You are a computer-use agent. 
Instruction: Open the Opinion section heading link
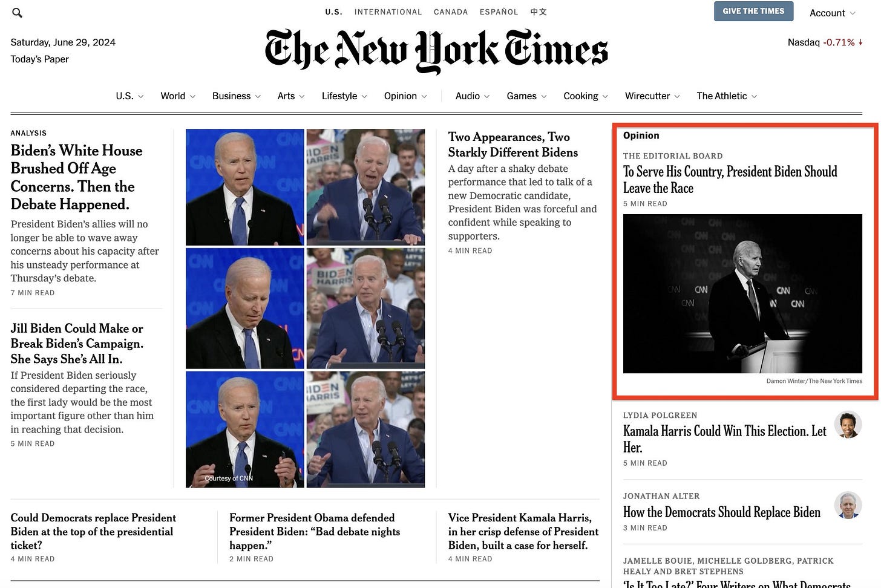coord(641,136)
